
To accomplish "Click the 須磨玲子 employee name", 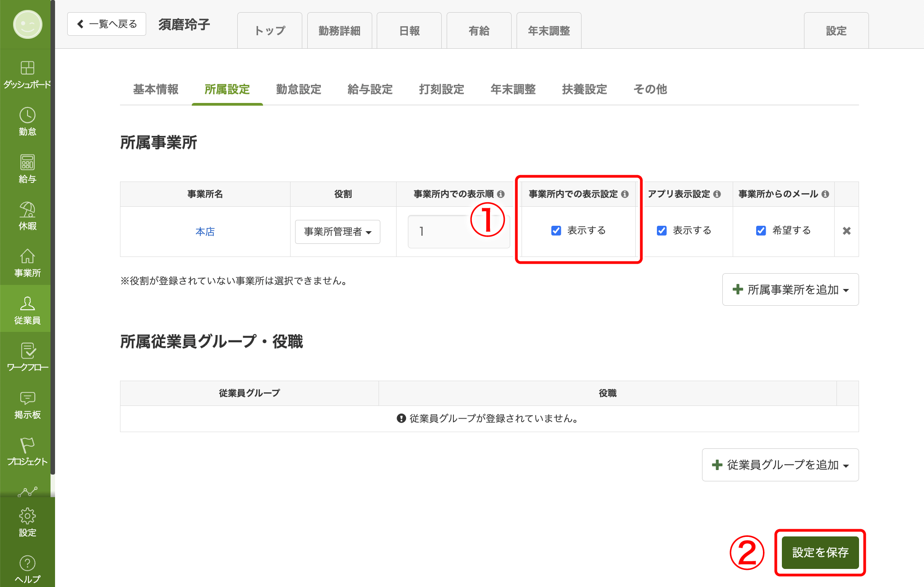I will coord(184,24).
